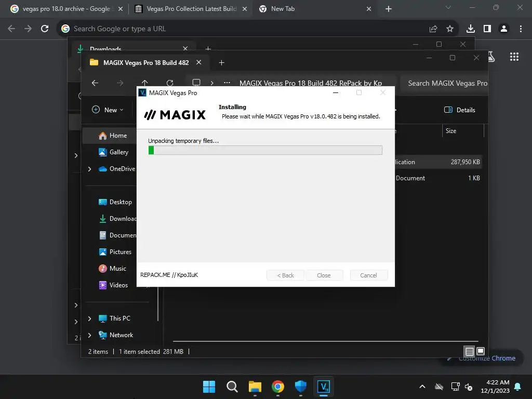Screen dimensions: 532x399
Task: Toggle the Details pane
Action: click(460, 110)
